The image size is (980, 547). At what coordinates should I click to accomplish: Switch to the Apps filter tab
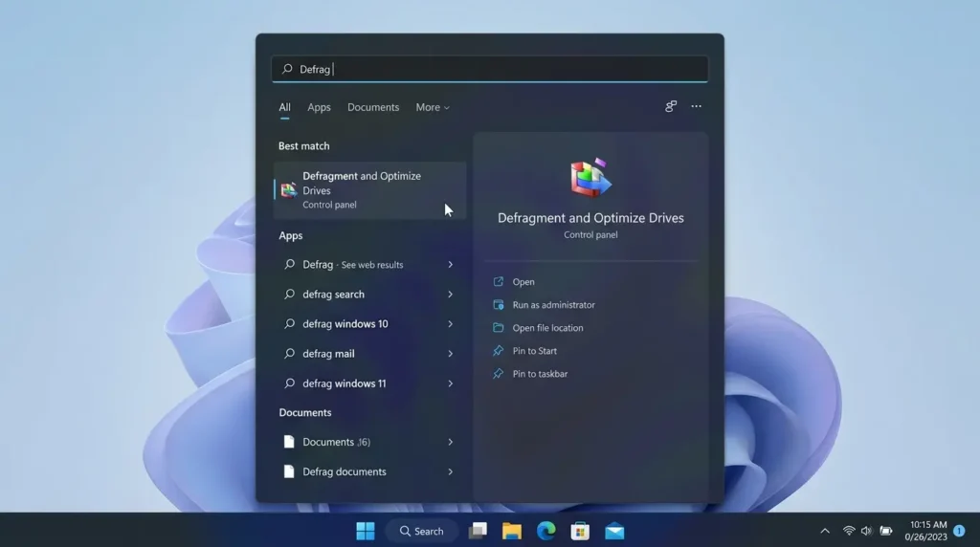pyautogui.click(x=319, y=107)
